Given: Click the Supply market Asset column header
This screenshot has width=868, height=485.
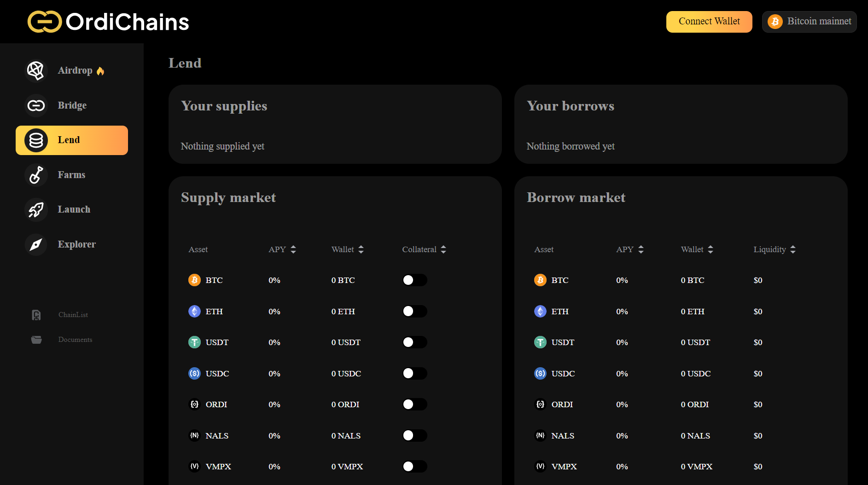Looking at the screenshot, I should point(198,249).
